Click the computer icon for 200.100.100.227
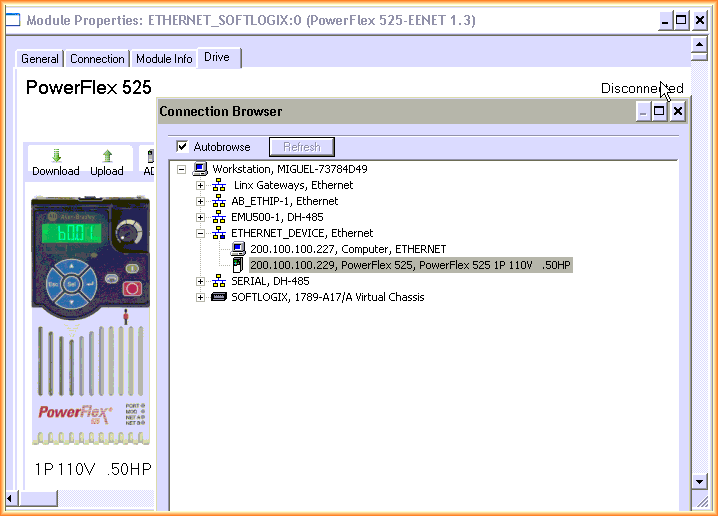 (x=238, y=249)
